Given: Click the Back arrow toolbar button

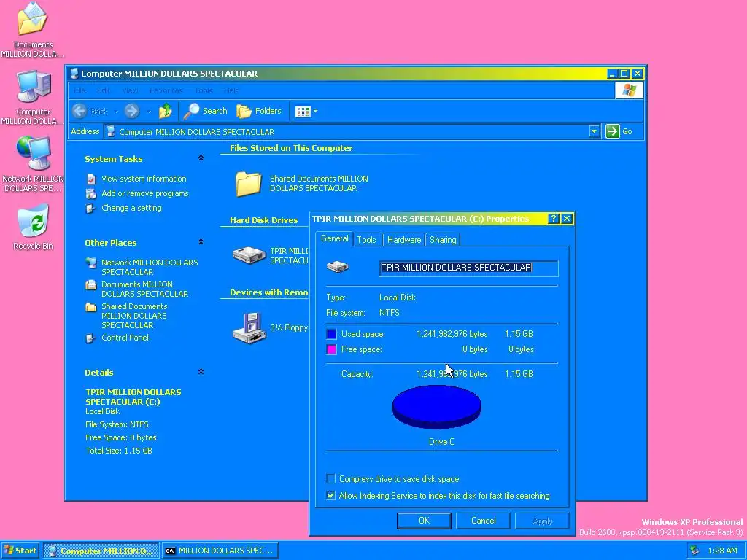Looking at the screenshot, I should coord(90,111).
